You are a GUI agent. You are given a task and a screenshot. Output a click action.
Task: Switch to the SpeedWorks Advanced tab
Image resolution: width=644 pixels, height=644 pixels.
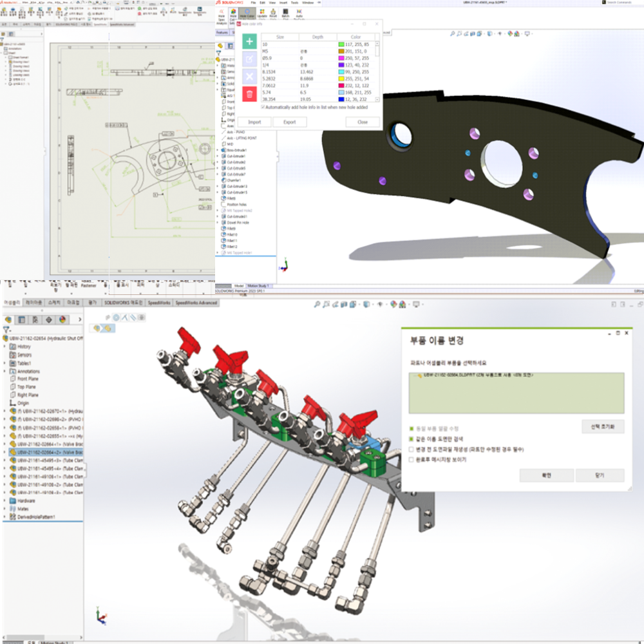point(197,302)
